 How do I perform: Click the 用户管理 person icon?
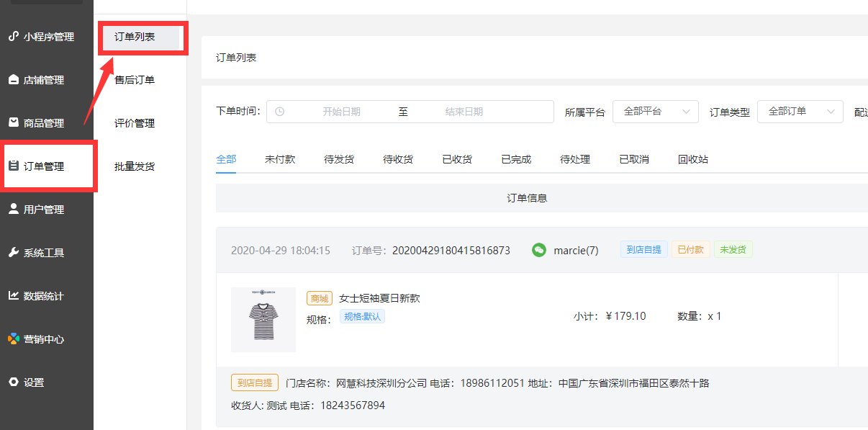point(13,209)
